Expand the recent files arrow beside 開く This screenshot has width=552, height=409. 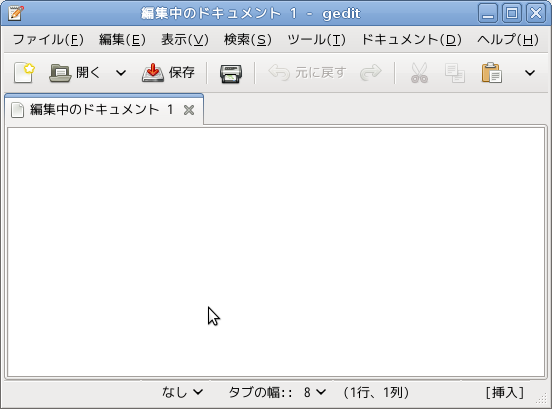click(121, 73)
